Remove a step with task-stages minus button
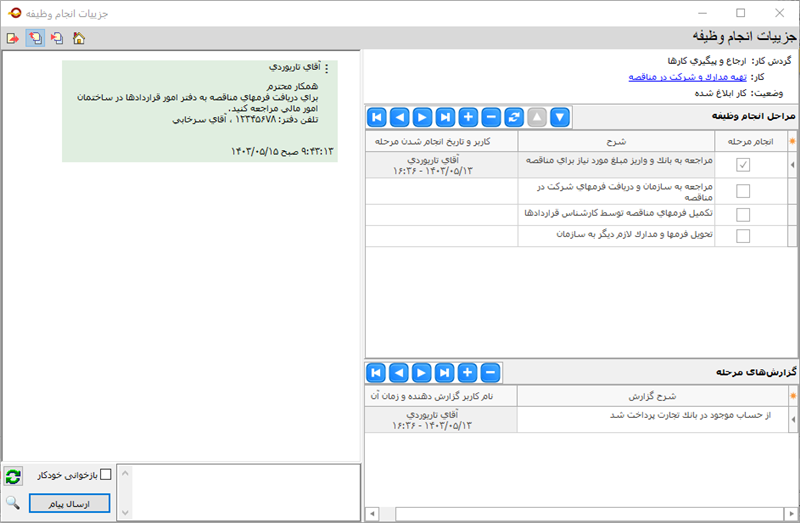The height and width of the screenshot is (523, 800). click(490, 117)
